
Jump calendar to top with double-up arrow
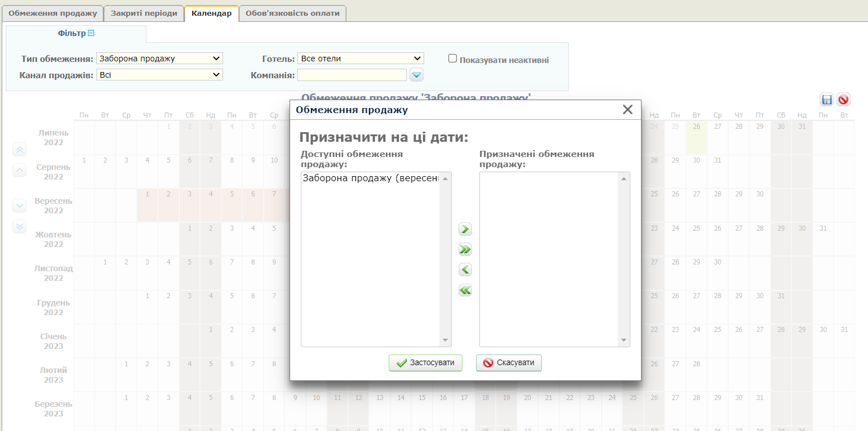click(20, 150)
